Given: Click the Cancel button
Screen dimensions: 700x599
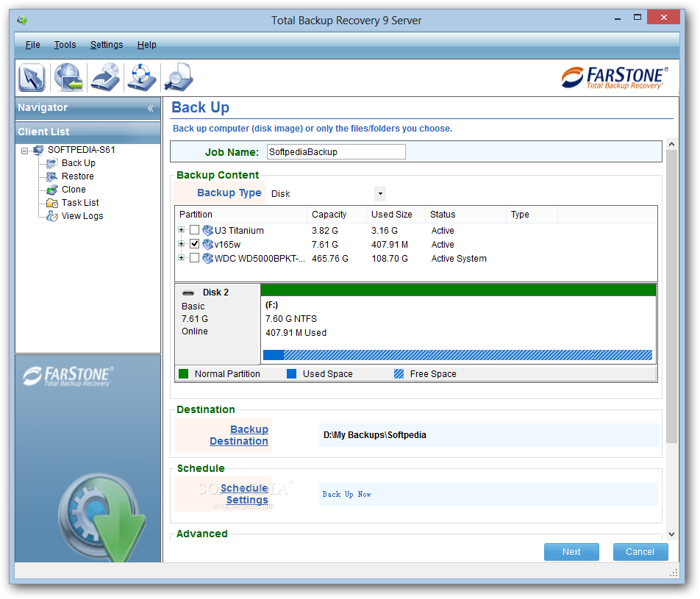Looking at the screenshot, I should [640, 552].
